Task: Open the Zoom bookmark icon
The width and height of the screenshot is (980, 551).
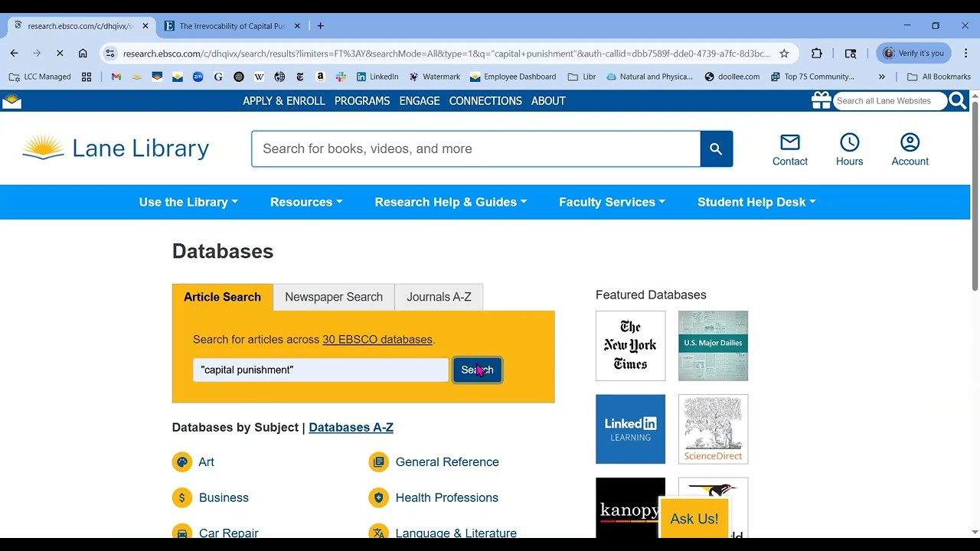Action: (x=198, y=77)
